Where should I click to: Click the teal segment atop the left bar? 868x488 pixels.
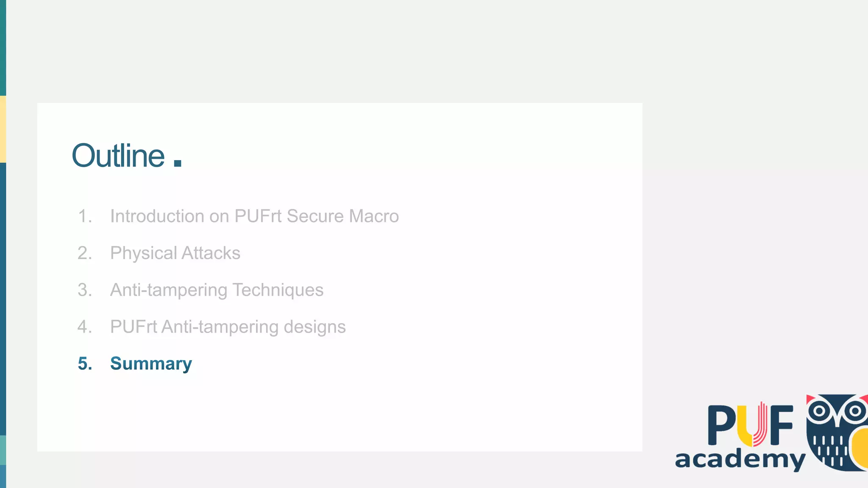click(x=3, y=47)
